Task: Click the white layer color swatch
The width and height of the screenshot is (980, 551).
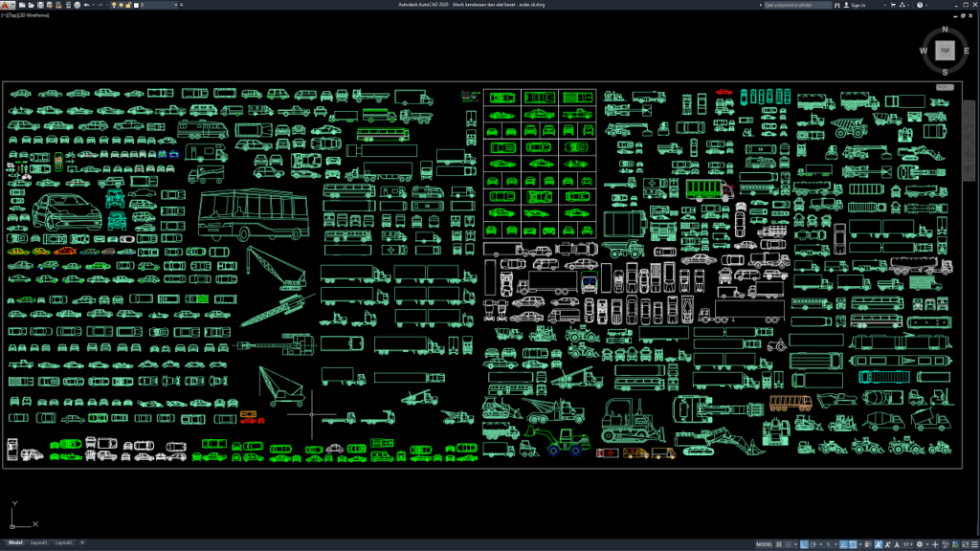Action: 137,6
